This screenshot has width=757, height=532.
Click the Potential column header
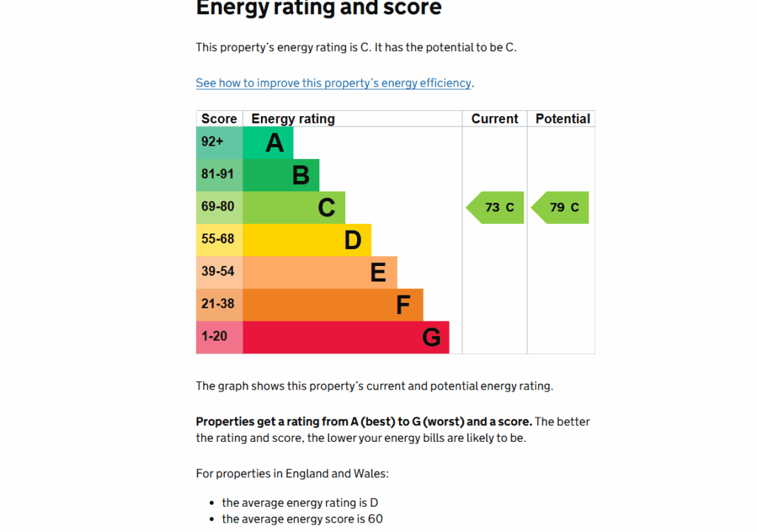[x=563, y=119]
